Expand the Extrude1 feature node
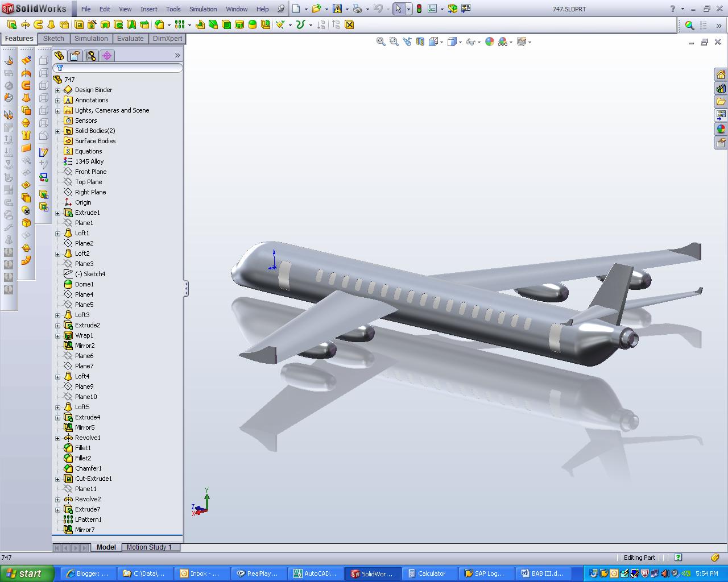The image size is (728, 582). [57, 213]
